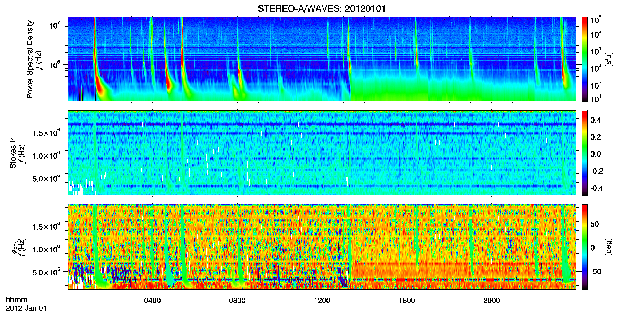Click the Stokes V axis label
Screen dimensions: 644x332
pos(13,153)
